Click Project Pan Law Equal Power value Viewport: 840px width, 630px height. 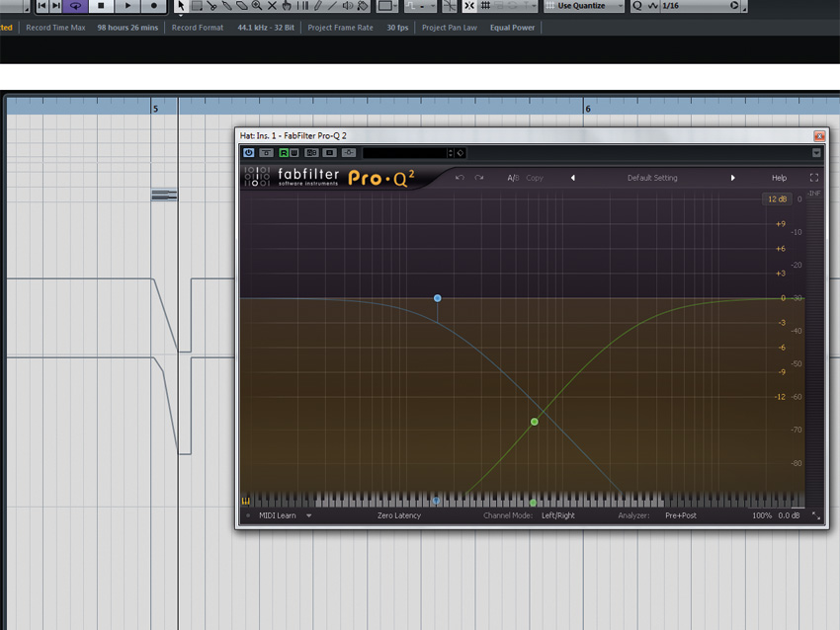pyautogui.click(x=512, y=28)
